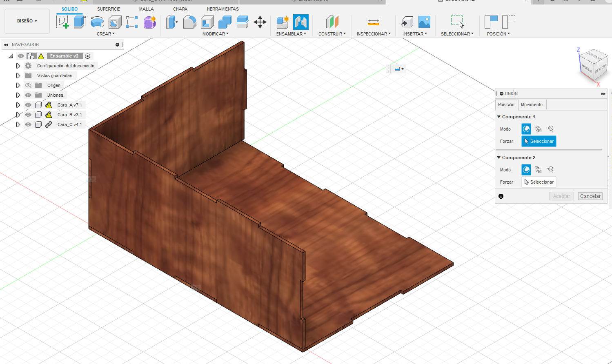Click the Measure ruler icon
Image resolution: width=612 pixels, height=364 pixels.
(373, 22)
